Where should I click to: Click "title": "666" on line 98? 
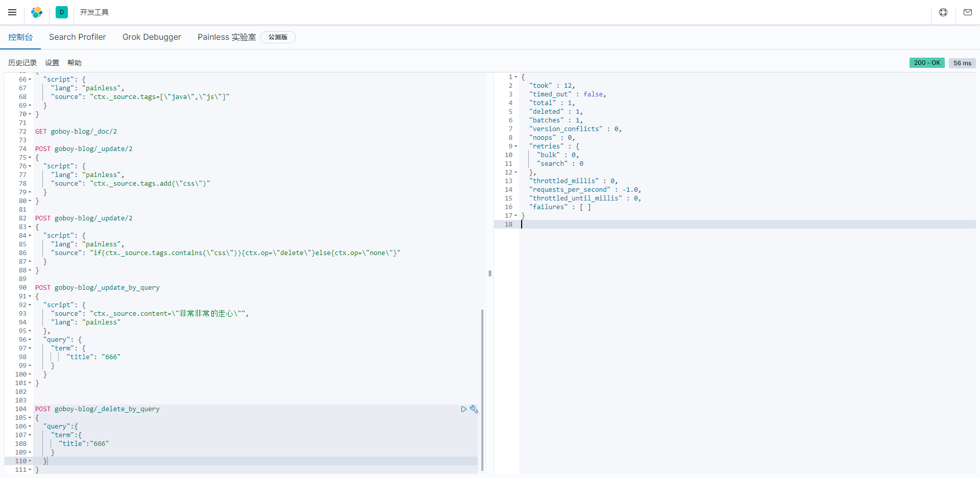[x=93, y=357]
